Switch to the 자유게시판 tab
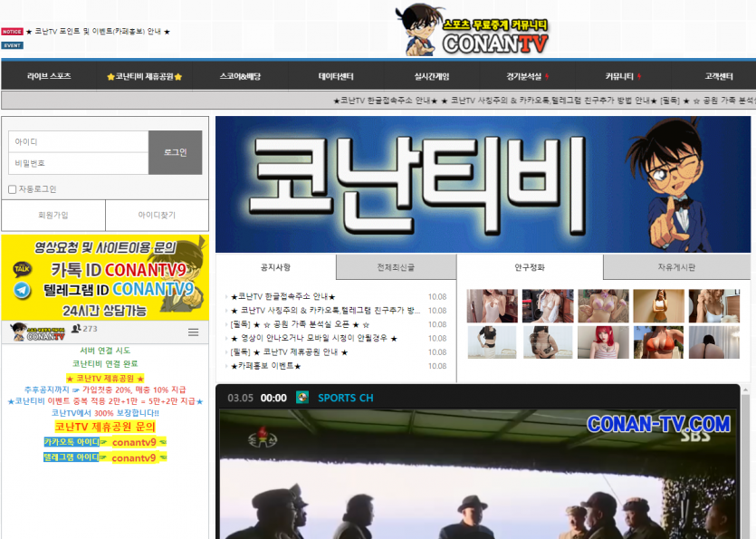 click(x=677, y=267)
